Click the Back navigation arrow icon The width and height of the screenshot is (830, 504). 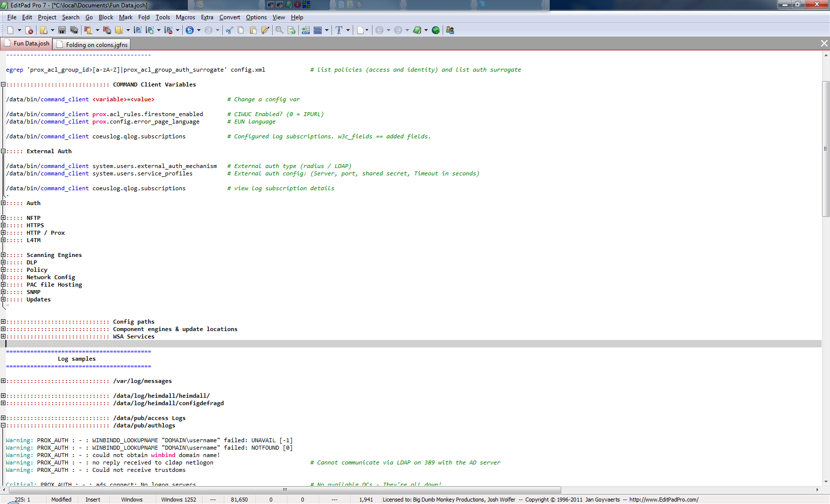tap(379, 30)
